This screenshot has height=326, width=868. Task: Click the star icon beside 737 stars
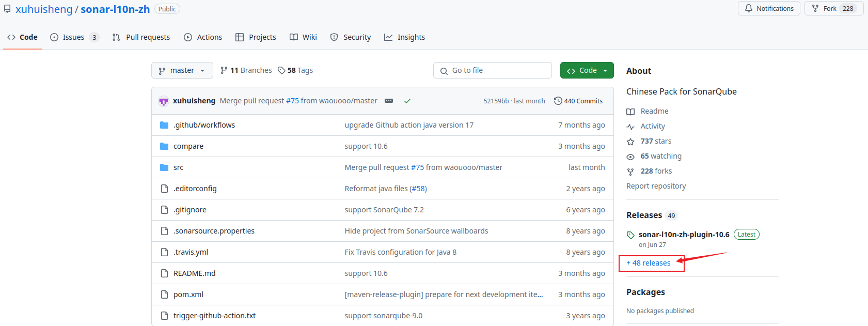(630, 142)
